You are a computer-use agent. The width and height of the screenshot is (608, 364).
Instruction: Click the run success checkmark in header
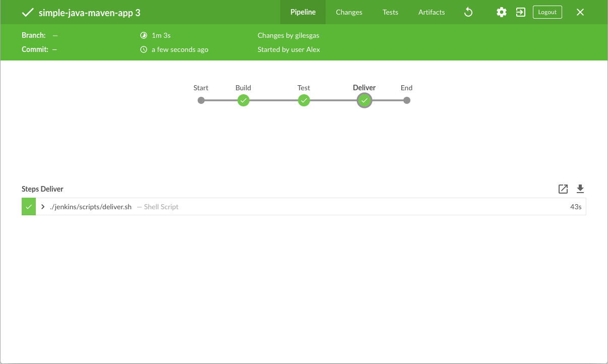(x=28, y=13)
